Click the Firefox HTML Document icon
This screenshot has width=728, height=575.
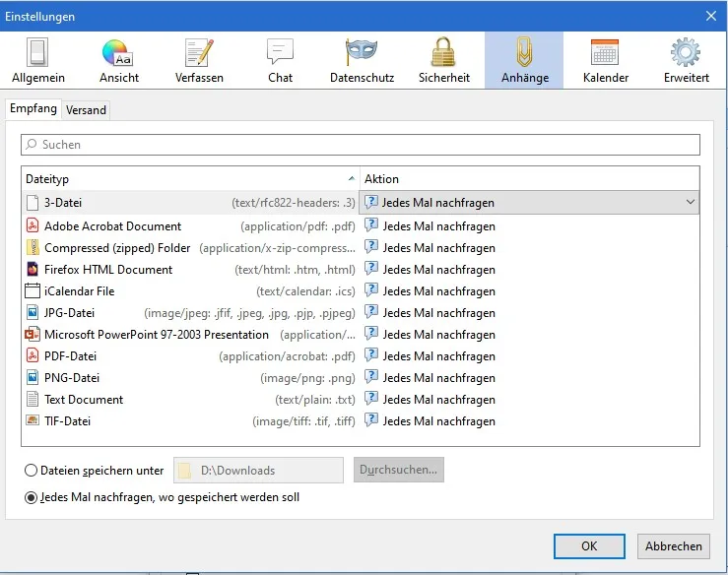pos(33,269)
